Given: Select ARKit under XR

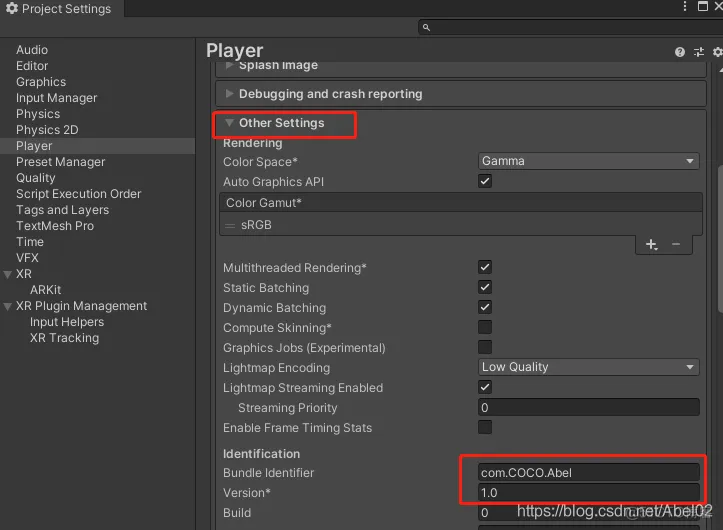Looking at the screenshot, I should (x=46, y=290).
